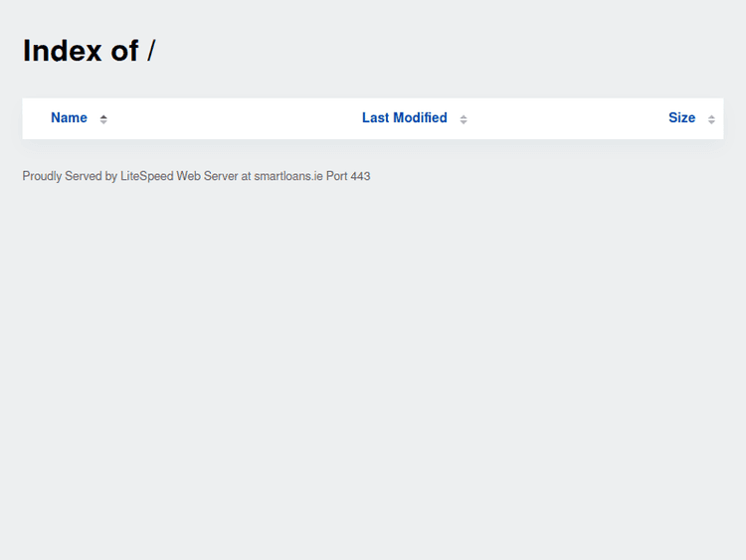Image resolution: width=746 pixels, height=560 pixels.
Task: Sort the listing by Name column
Action: pyautogui.click(x=69, y=117)
